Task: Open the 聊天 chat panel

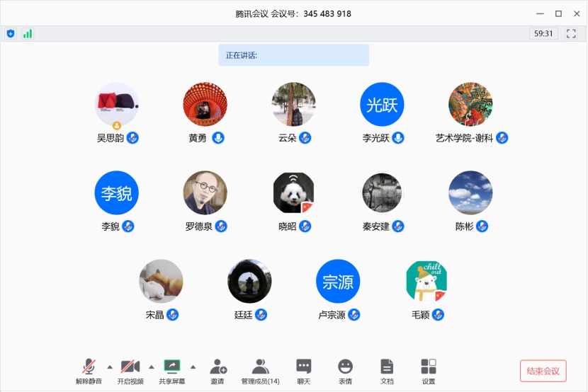Action: point(304,371)
